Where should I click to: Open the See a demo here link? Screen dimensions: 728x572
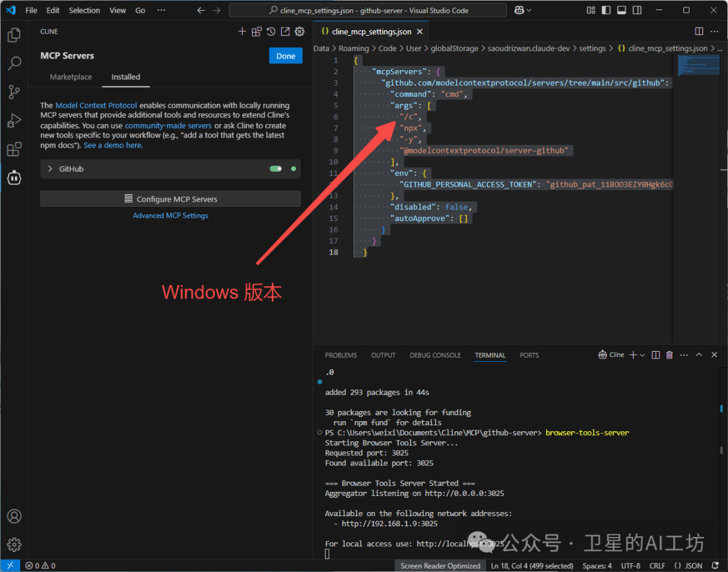point(113,146)
